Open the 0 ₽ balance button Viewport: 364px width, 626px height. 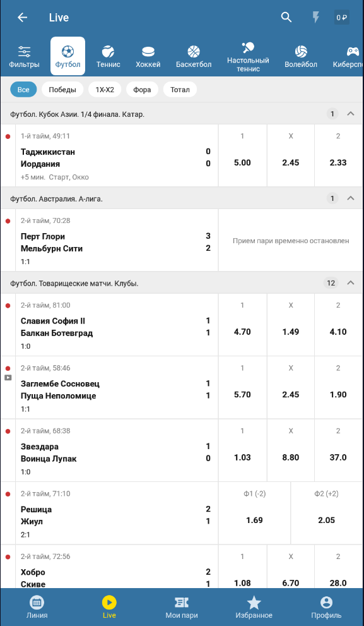342,18
